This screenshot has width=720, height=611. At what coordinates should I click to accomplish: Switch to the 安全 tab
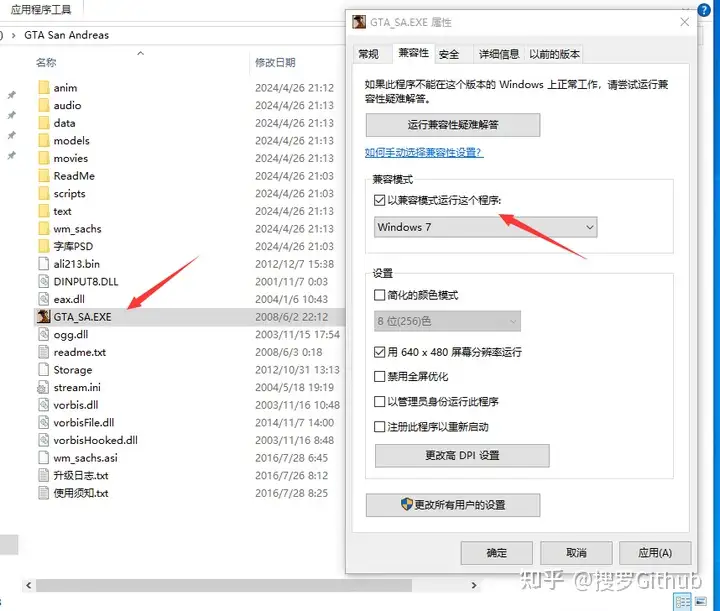coord(449,54)
